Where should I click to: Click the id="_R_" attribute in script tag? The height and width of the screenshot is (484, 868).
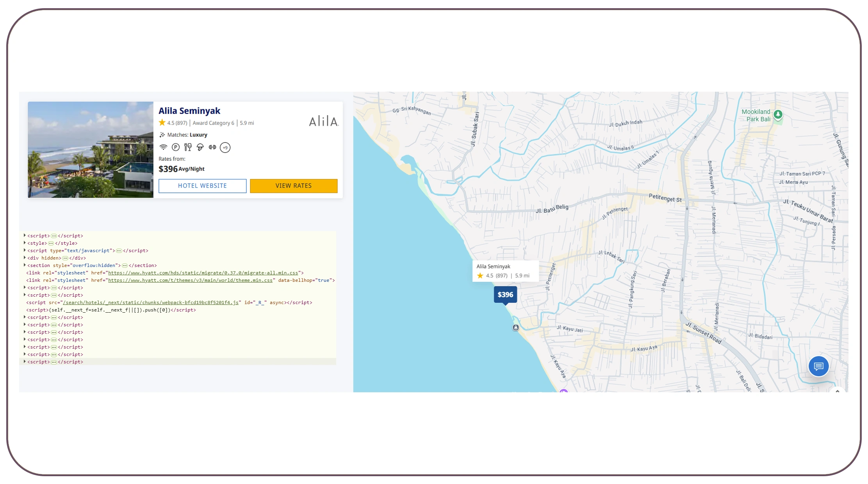(255, 302)
